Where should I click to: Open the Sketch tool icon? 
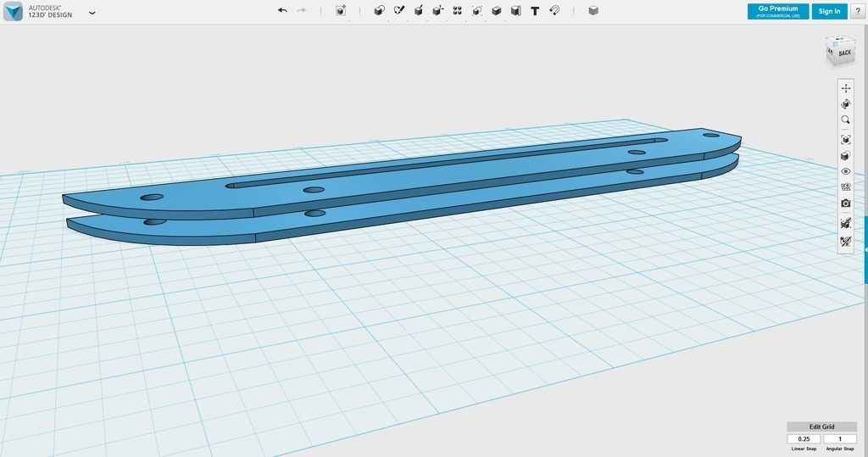coord(399,11)
